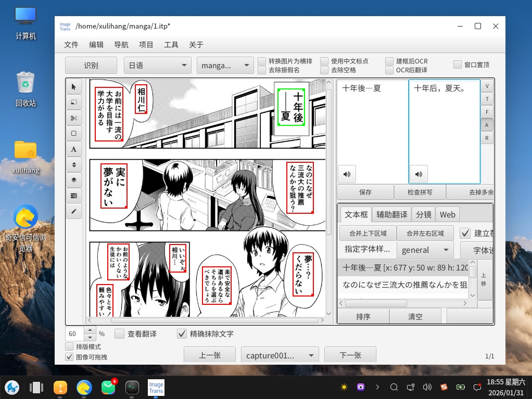Click the 识别 recognize button

(x=91, y=65)
